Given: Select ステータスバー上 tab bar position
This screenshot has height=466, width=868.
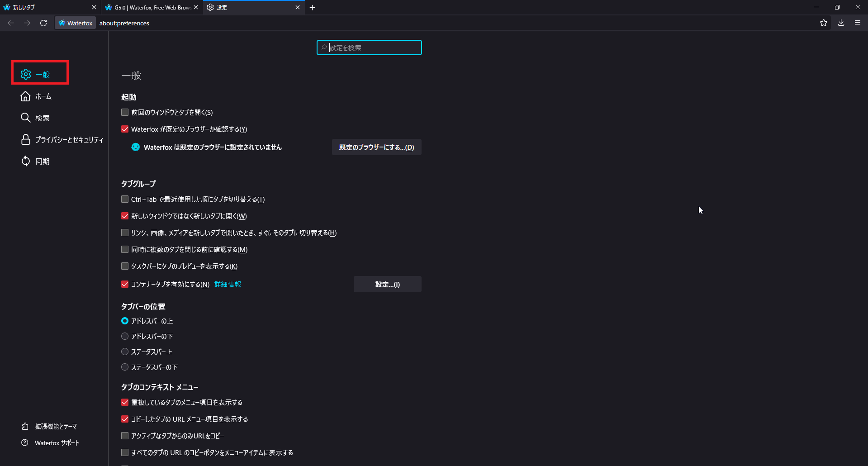Looking at the screenshot, I should [125, 352].
